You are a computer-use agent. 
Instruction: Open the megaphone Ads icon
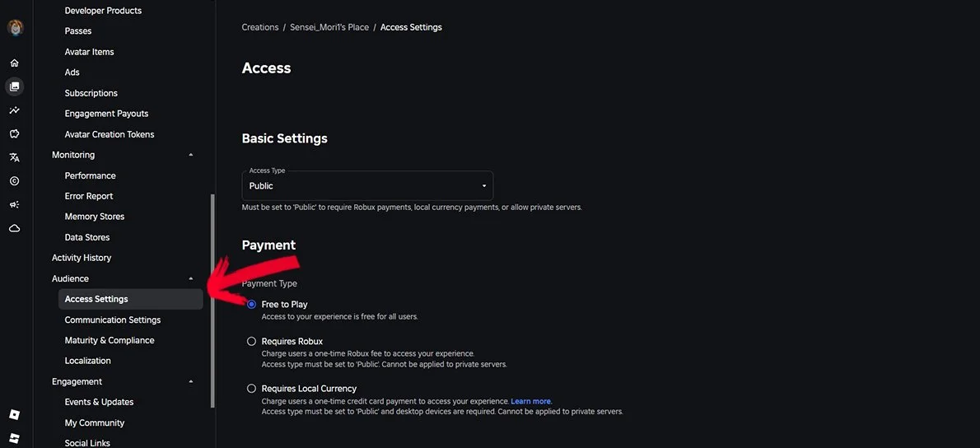click(x=14, y=204)
